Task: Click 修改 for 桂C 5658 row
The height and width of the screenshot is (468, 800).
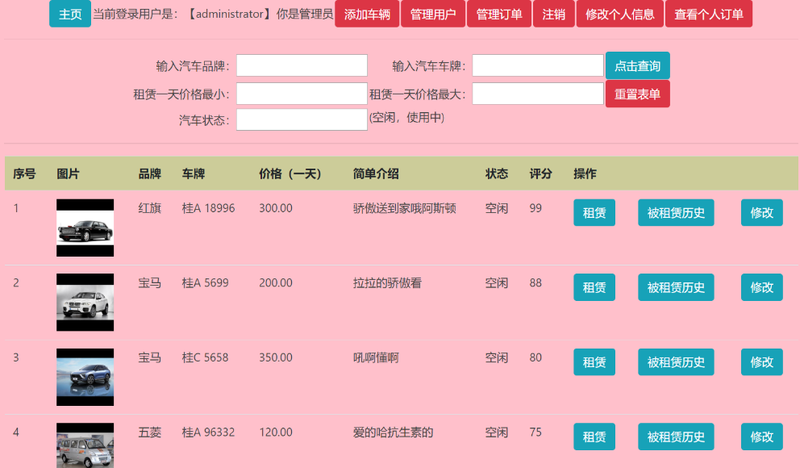Action: pyautogui.click(x=762, y=362)
